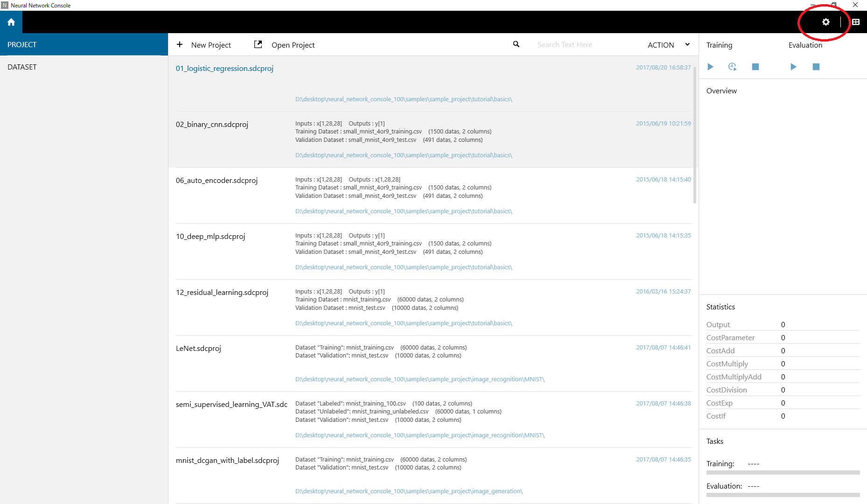Select the 10_deep_mlp.sdcproj project
The height and width of the screenshot is (504, 867).
(210, 236)
